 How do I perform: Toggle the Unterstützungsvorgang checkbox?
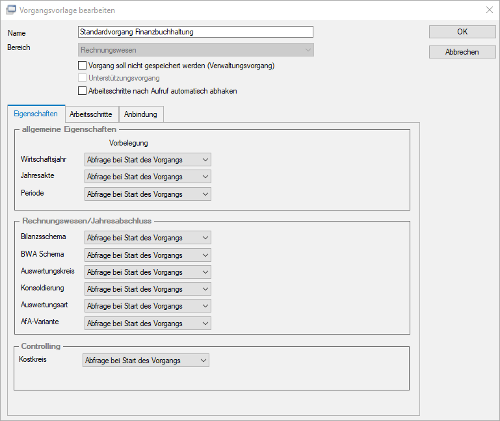click(82, 78)
